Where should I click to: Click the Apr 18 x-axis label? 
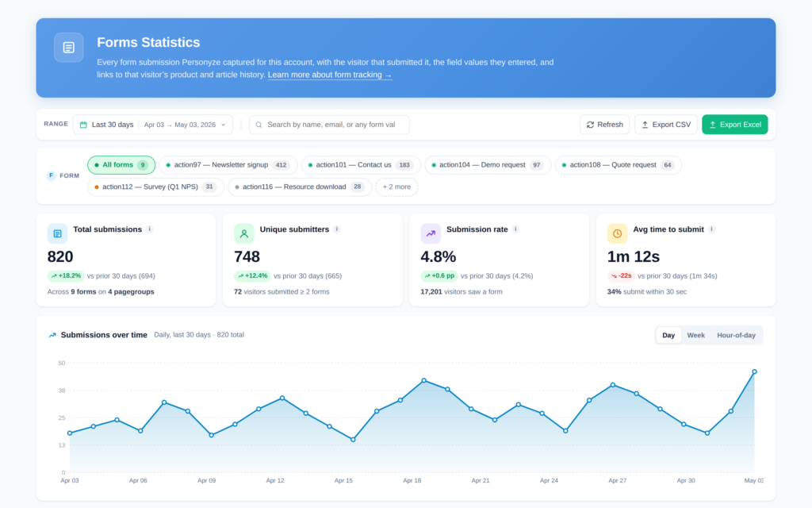coord(412,481)
